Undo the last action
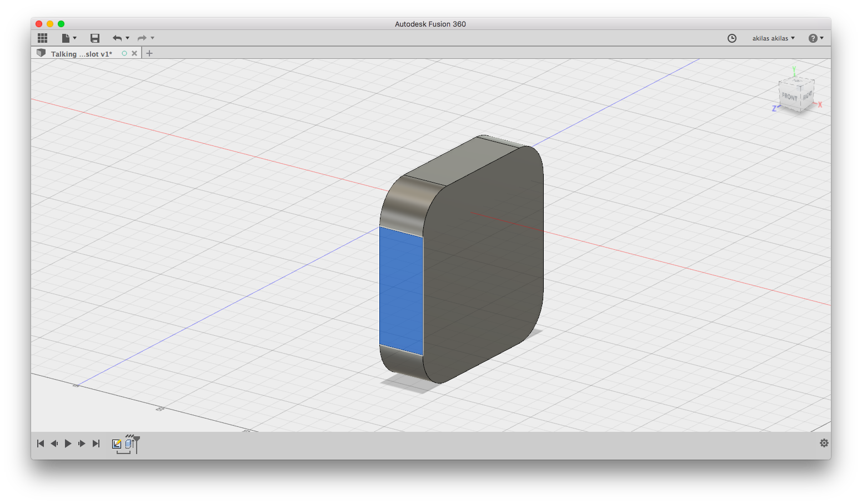 click(x=117, y=38)
